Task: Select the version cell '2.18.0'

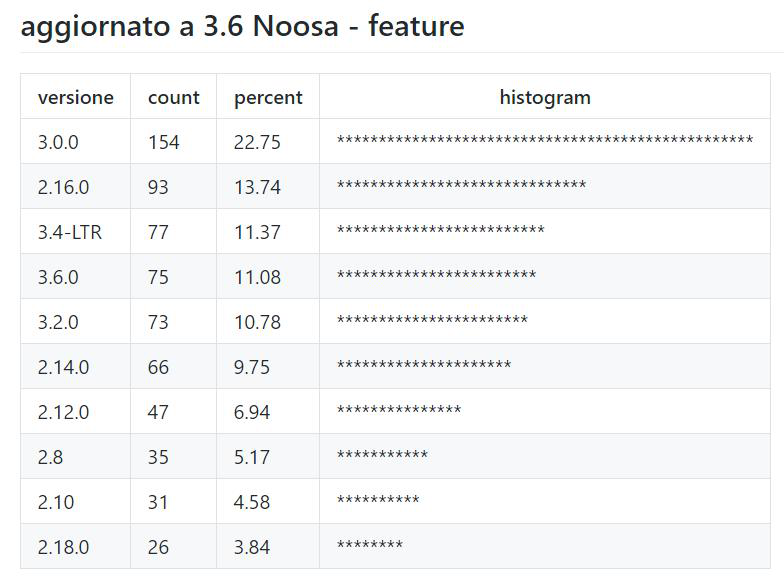Action: [63, 547]
